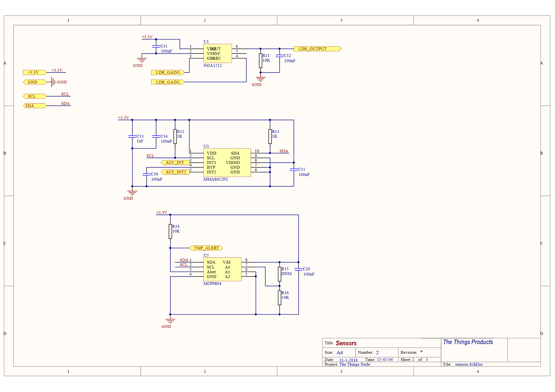Select the LDR_OUTPUT port label
The height and width of the screenshot is (392, 555).
[317, 49]
